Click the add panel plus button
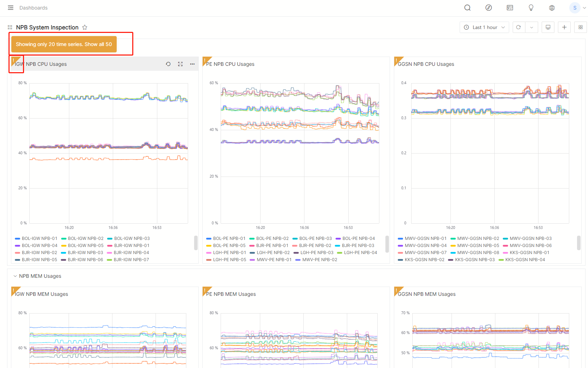Screen dimensions: 588x368 [564, 27]
